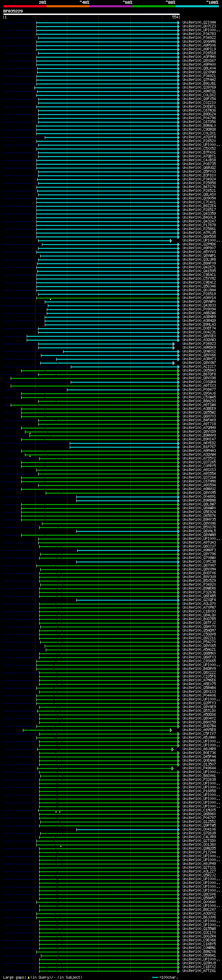Select UniRef100_P25858 label
This screenshot has width=222, height=980.
(x=199, y=183)
